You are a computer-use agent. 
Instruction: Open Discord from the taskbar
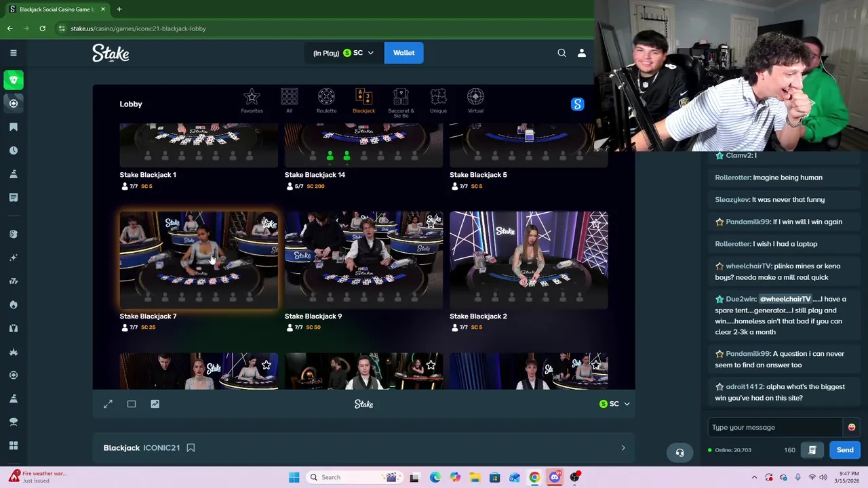(555, 477)
